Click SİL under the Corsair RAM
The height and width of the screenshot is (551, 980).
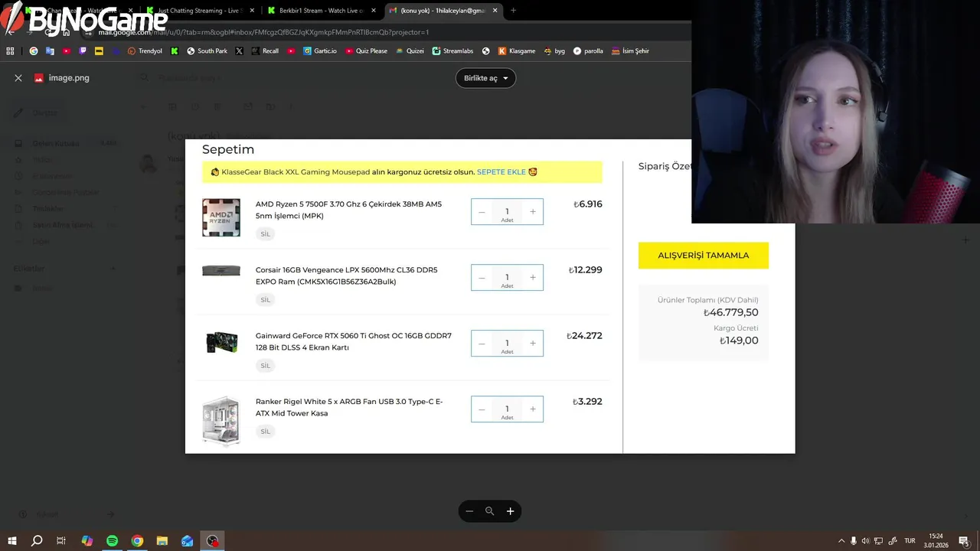click(265, 300)
